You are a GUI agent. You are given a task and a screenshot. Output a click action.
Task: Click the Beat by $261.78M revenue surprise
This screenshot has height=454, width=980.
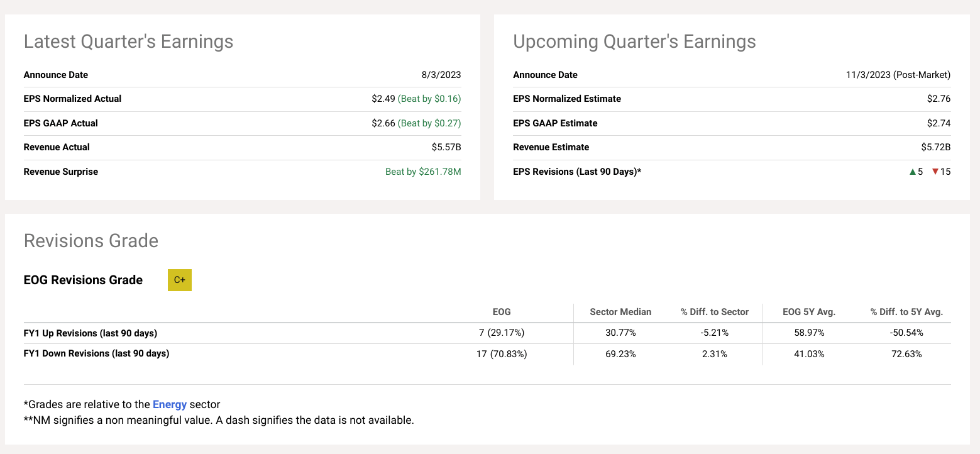(423, 172)
